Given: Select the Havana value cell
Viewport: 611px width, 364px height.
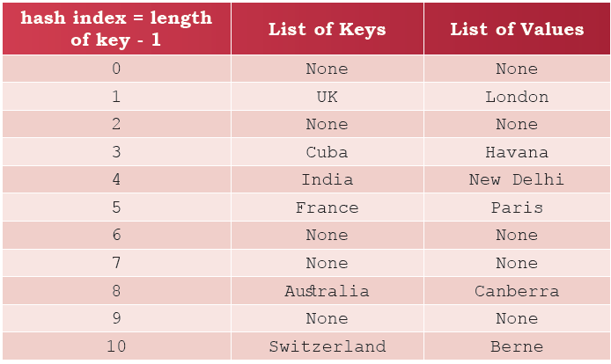Looking at the screenshot, I should [x=517, y=152].
